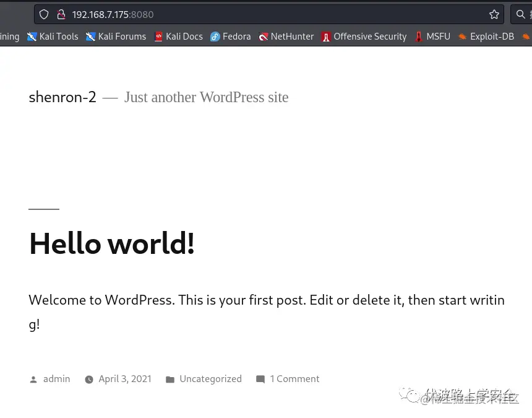Image resolution: width=532 pixels, height=418 pixels.
Task: Open the Fedora bookmark
Action: click(230, 37)
